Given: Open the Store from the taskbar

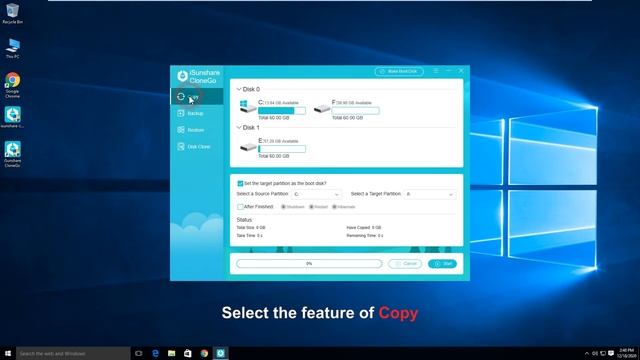Looking at the screenshot, I should (188, 353).
